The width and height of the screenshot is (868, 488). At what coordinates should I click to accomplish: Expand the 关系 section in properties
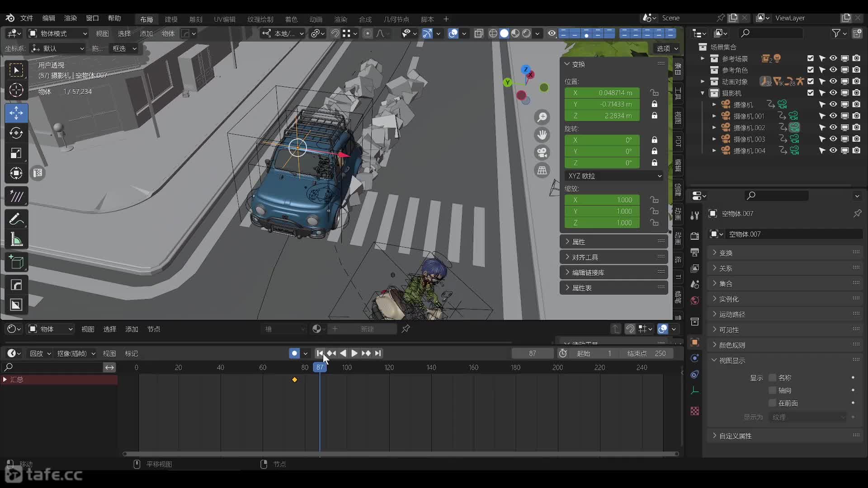click(785, 268)
